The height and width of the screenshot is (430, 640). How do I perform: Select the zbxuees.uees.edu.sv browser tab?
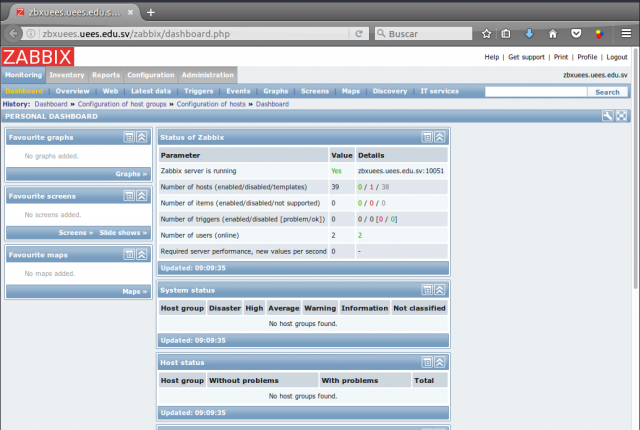pyautogui.click(x=73, y=13)
